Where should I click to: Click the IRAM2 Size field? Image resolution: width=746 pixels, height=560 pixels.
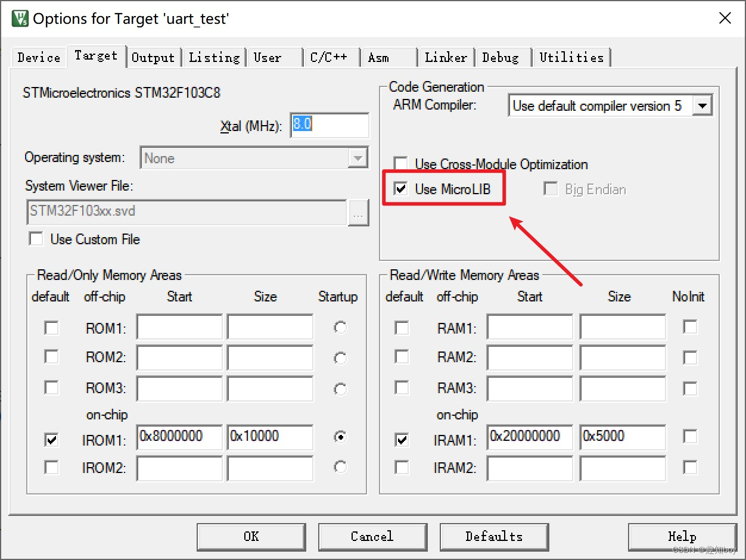(623, 468)
